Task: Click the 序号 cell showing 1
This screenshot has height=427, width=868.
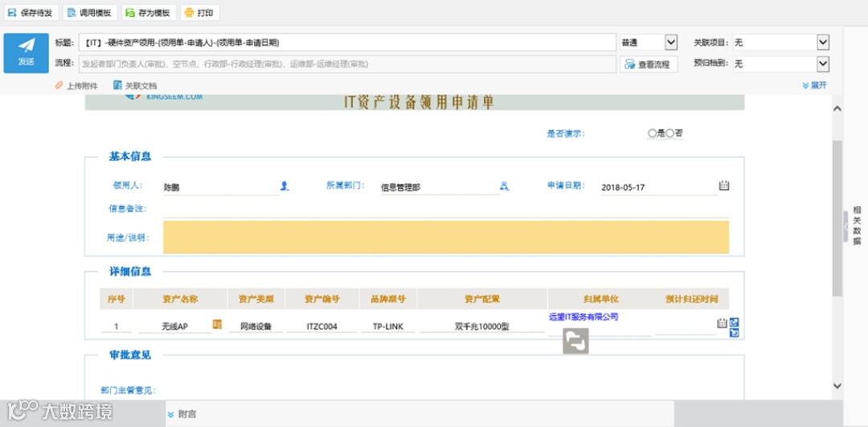Action: click(117, 326)
